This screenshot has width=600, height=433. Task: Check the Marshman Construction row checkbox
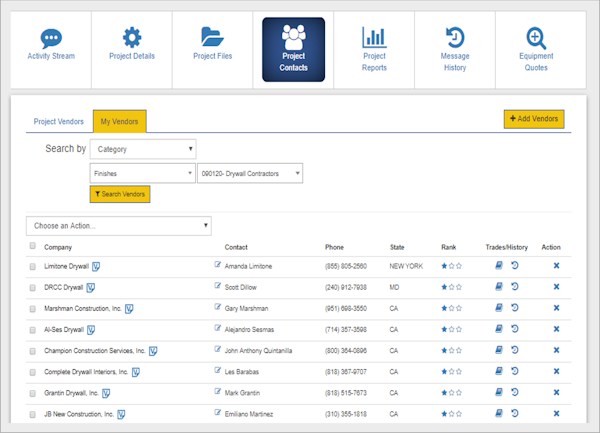33,309
